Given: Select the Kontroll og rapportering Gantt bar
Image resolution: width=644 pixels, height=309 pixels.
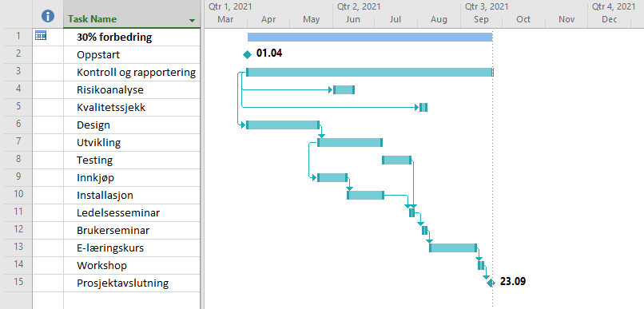Looking at the screenshot, I should point(370,73).
